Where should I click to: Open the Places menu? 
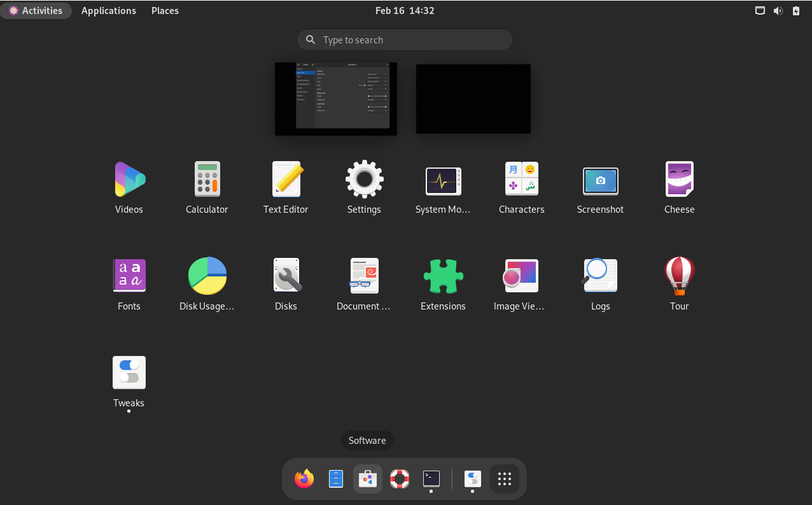point(165,10)
